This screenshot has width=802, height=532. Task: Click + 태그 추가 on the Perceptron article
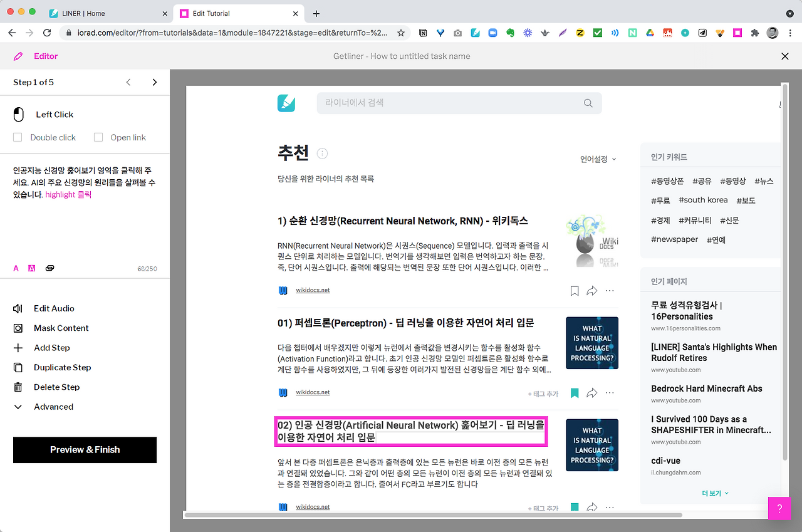pyautogui.click(x=543, y=394)
